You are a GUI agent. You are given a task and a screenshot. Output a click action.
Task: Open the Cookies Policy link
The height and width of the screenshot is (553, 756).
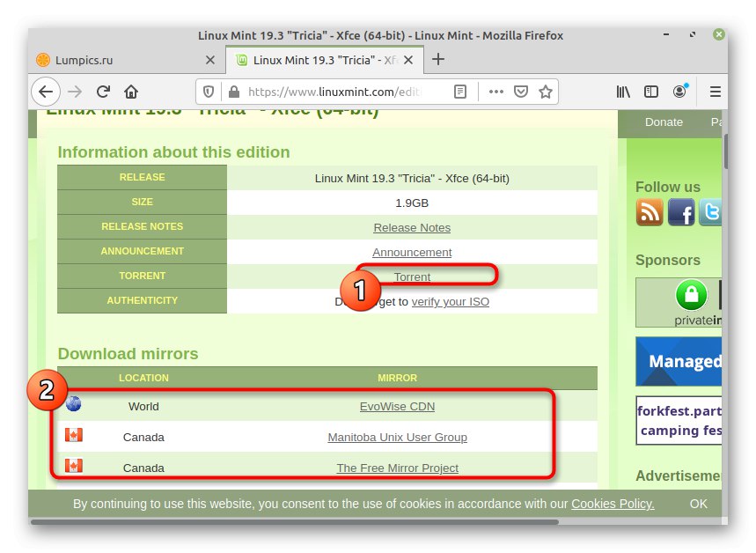(613, 504)
